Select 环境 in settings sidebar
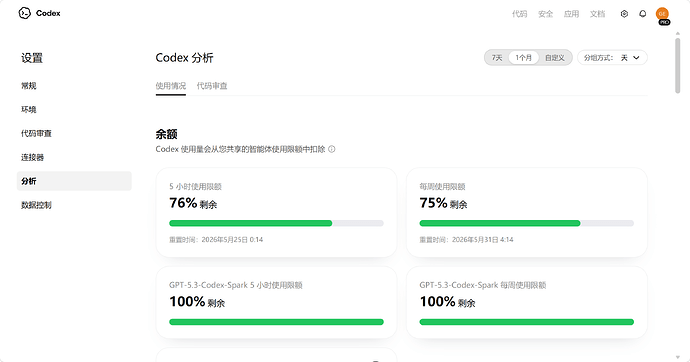Viewport: 690px width, 362px height. point(74,110)
